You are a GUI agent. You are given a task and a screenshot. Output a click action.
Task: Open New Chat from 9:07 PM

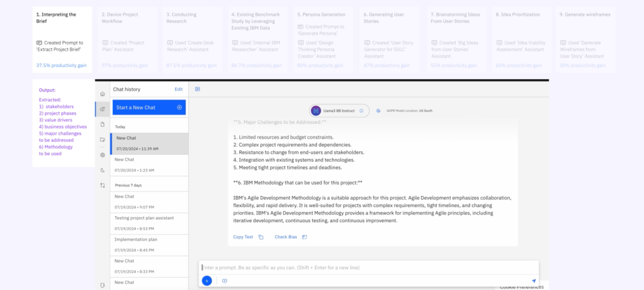[x=149, y=202]
